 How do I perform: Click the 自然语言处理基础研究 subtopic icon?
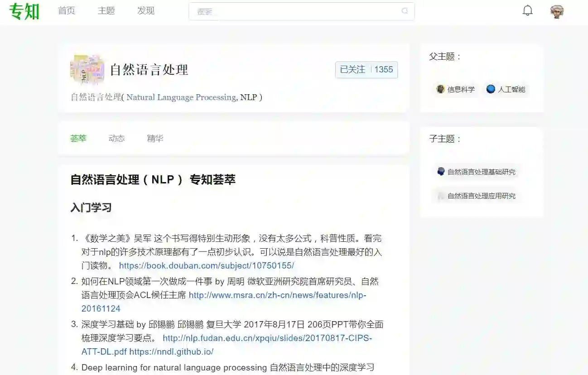click(441, 171)
